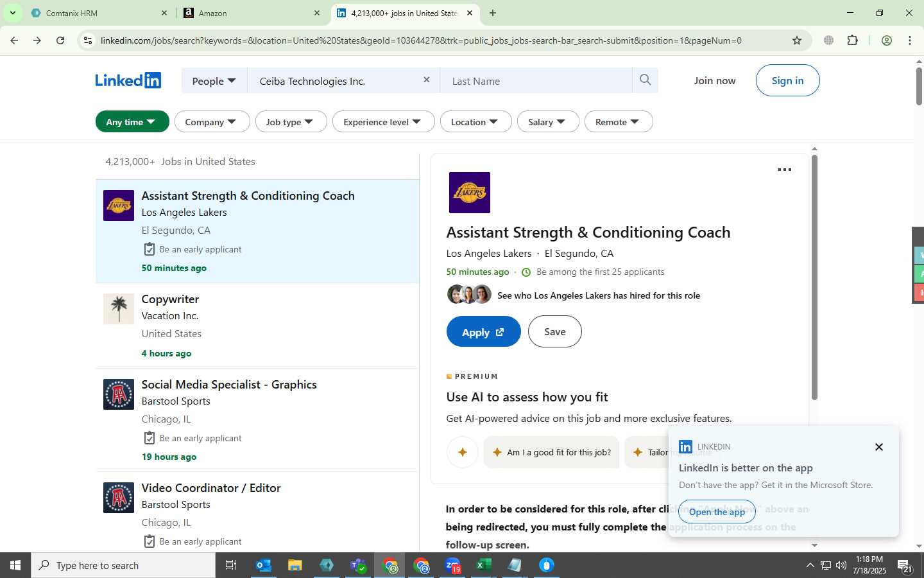Click See who Los Angeles Lakers has hired

point(599,295)
